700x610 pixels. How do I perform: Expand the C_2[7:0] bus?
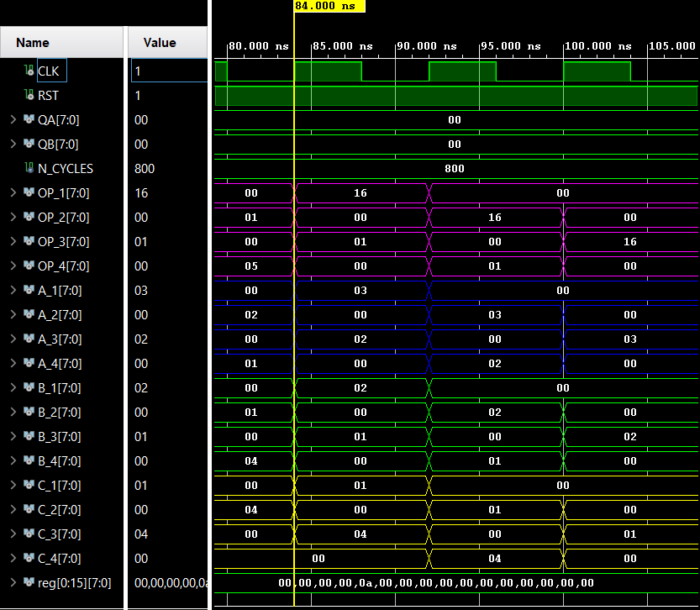pos(13,509)
